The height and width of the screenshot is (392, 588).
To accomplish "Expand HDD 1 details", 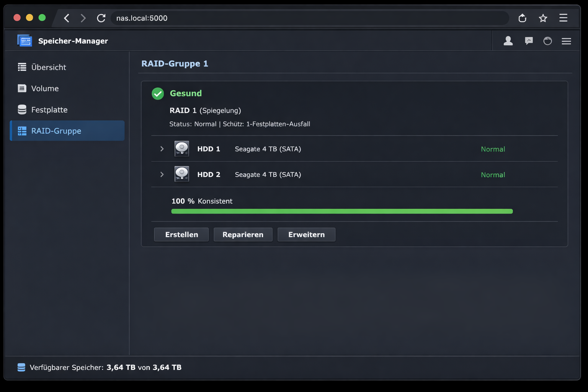I will [x=162, y=149].
